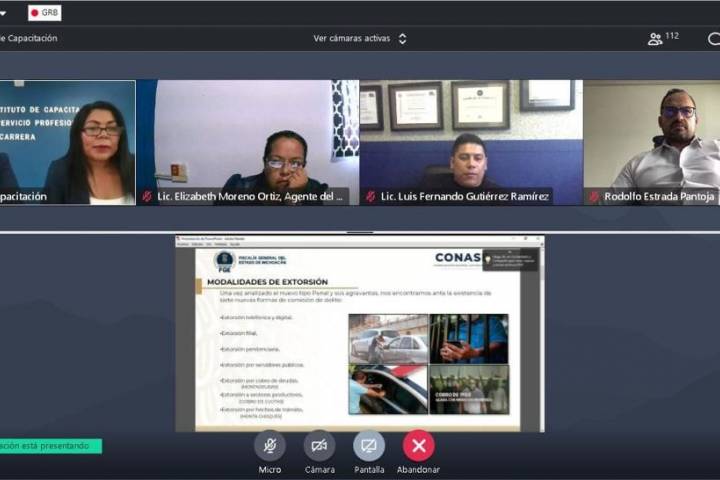Select Luis Fernando Gutiérrez Ramírez video tile
Viewport: 720px width, 480px height.
(470, 140)
